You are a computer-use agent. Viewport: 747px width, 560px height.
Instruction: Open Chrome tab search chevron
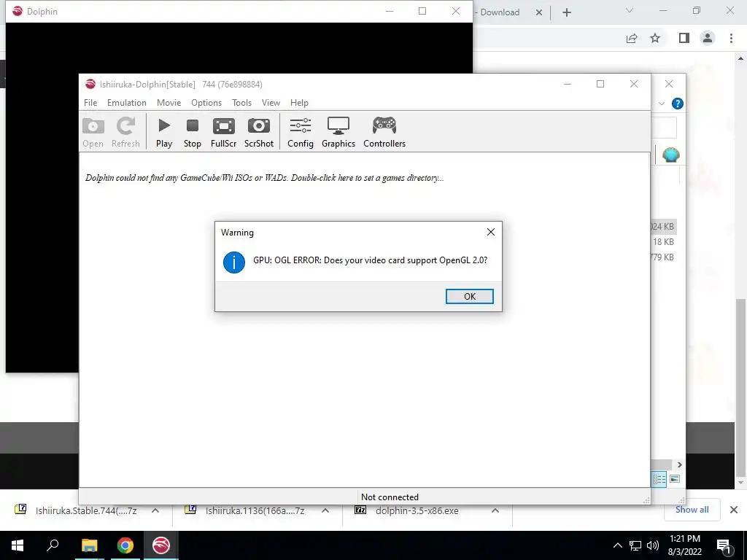(630, 10)
